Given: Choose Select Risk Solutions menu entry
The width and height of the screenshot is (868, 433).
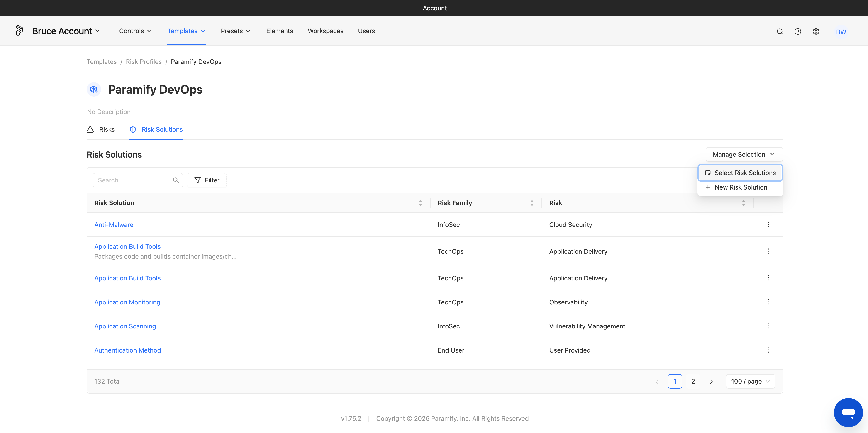Looking at the screenshot, I should coord(740,173).
